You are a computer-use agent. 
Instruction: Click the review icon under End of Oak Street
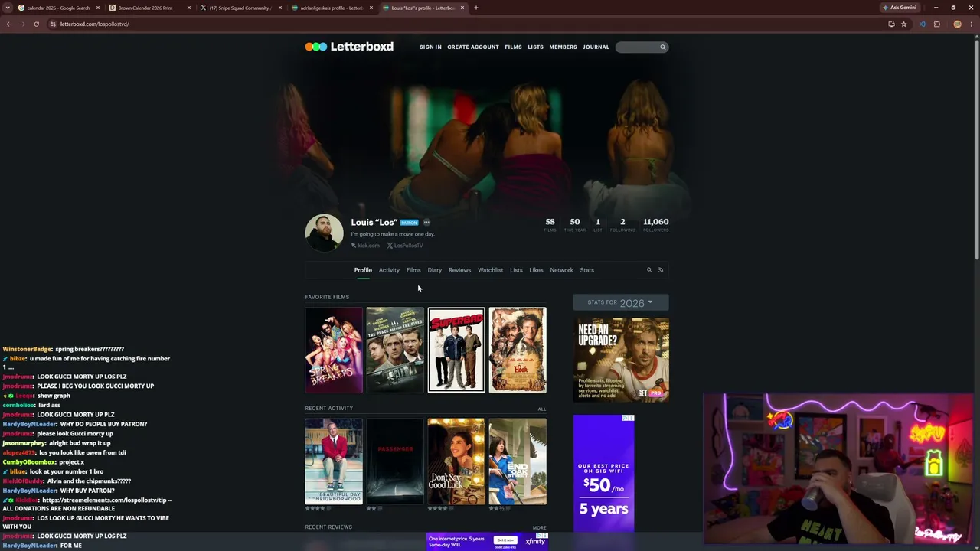click(x=508, y=508)
